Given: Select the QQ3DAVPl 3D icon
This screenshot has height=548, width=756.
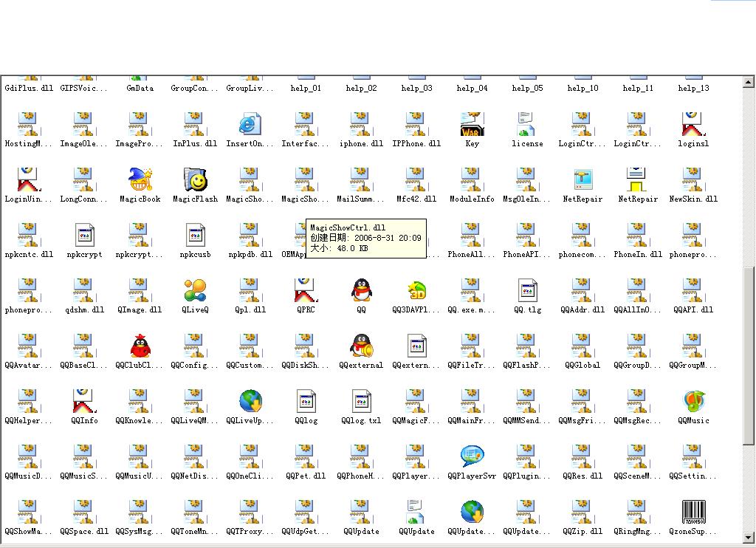Looking at the screenshot, I should coord(416,290).
